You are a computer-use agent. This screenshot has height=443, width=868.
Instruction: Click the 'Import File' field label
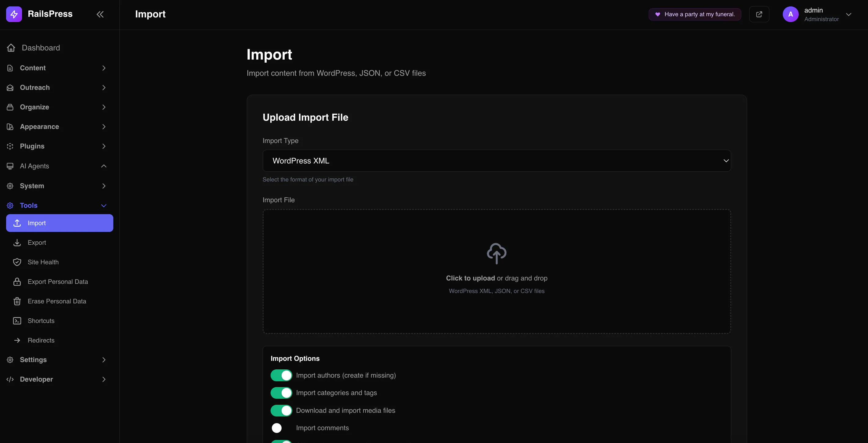click(279, 200)
